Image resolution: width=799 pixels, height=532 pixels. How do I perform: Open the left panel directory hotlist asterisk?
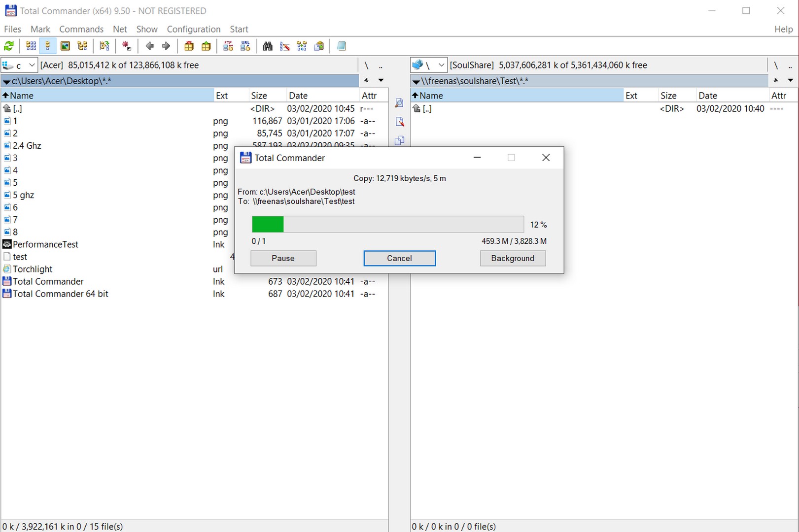coord(366,80)
